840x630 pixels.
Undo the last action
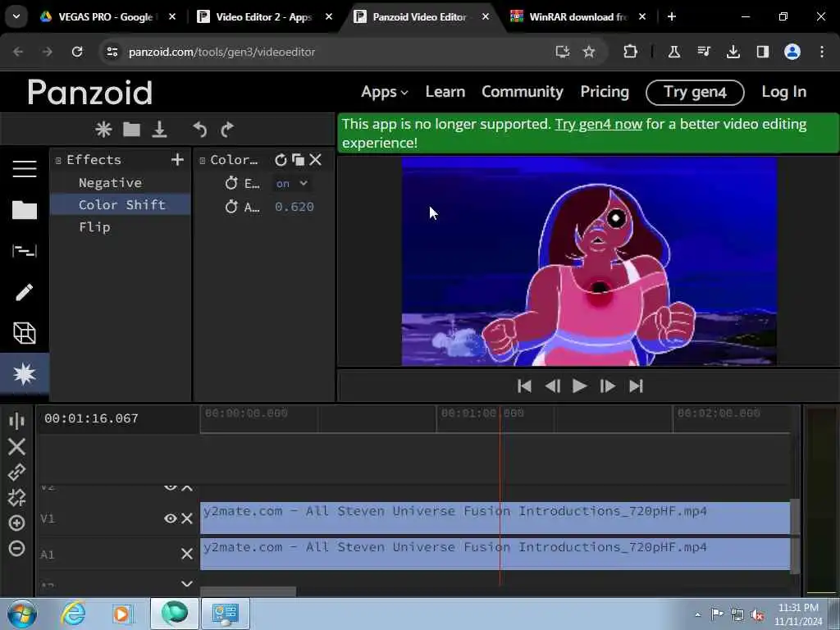(x=200, y=129)
